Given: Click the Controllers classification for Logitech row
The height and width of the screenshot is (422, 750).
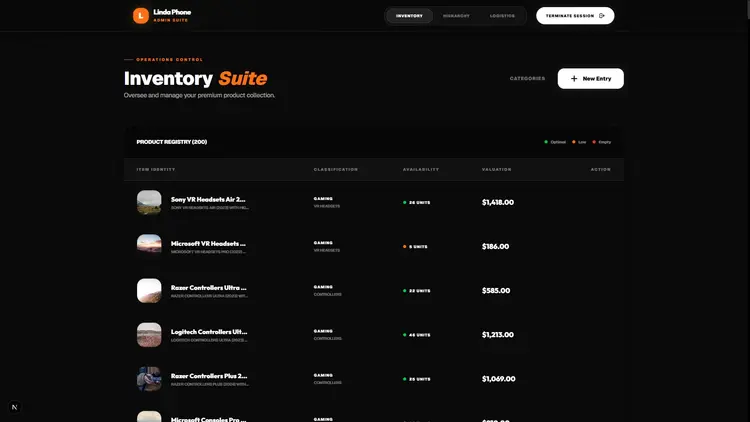Looking at the screenshot, I should pos(328,339).
